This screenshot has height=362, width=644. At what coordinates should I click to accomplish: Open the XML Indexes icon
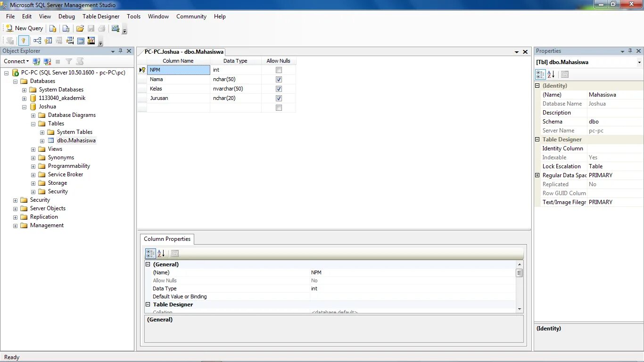[70, 41]
